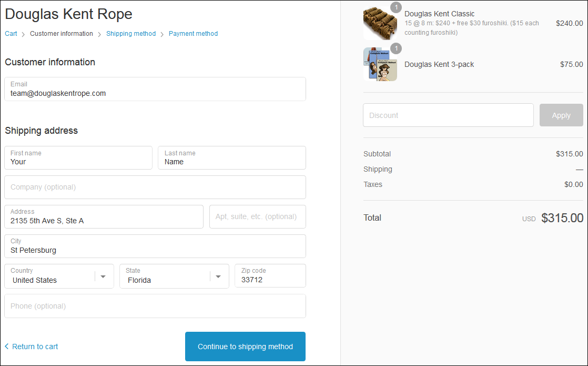588x366 pixels.
Task: Click the Douglas Kent Classic product name
Action: (x=439, y=14)
